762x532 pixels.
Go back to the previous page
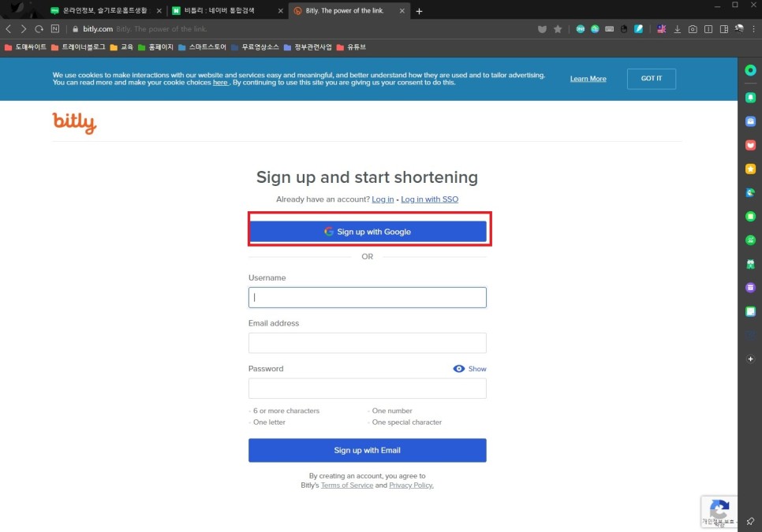pyautogui.click(x=8, y=29)
